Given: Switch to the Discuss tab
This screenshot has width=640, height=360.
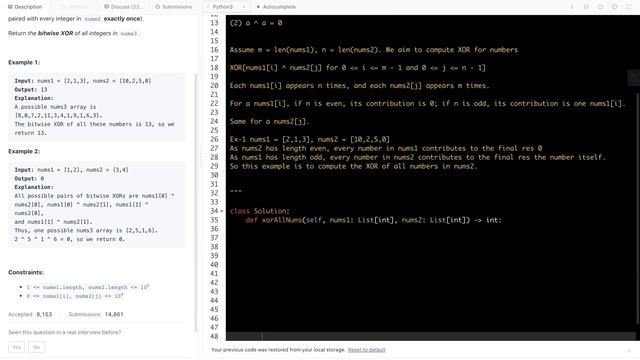Looking at the screenshot, I should [123, 7].
